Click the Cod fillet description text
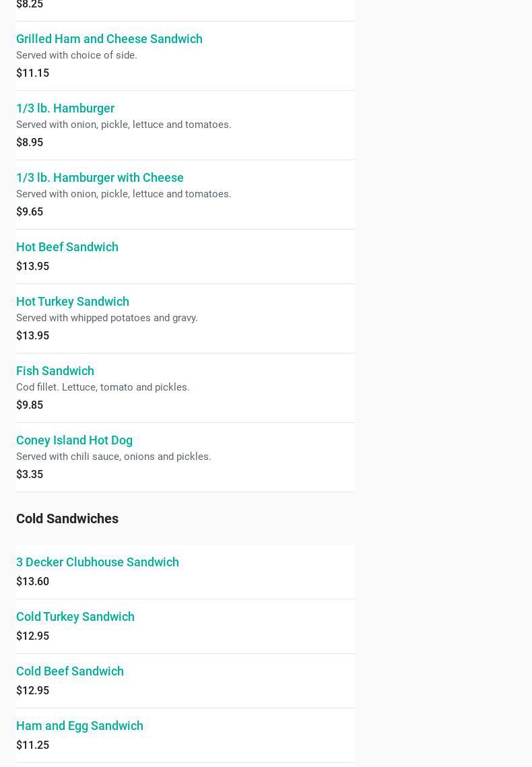This screenshot has height=767, width=532. [103, 387]
